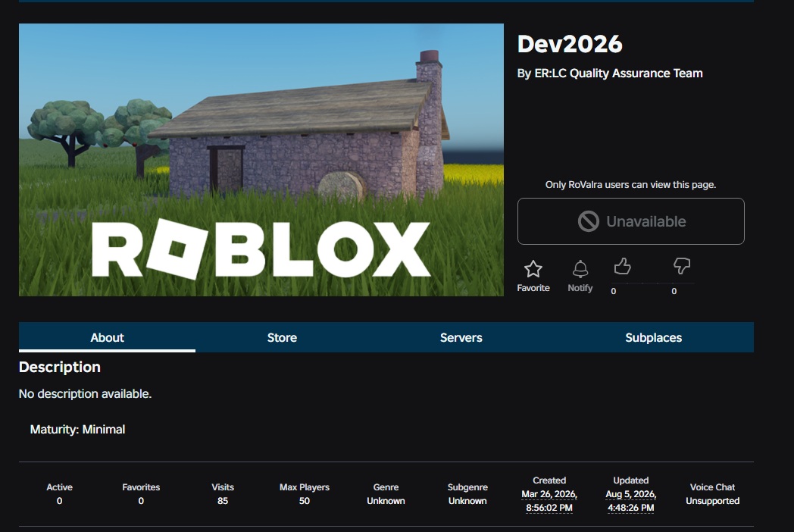Click the Visits count 85
The width and height of the screenshot is (794, 532).
coord(222,501)
